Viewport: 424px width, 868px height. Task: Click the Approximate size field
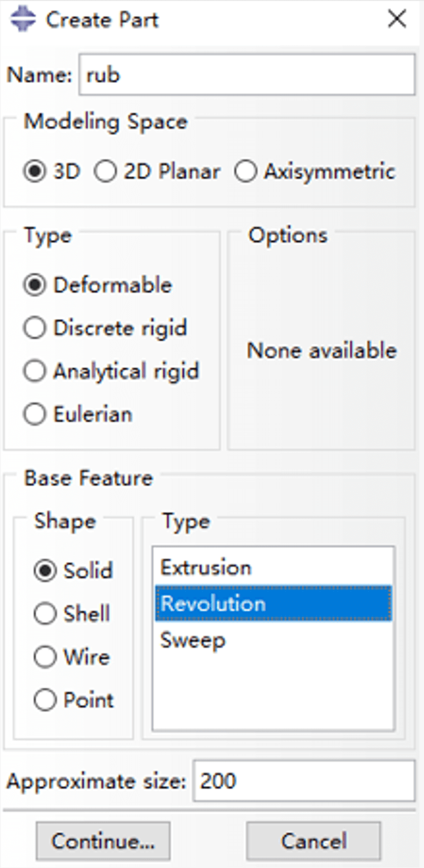[304, 781]
